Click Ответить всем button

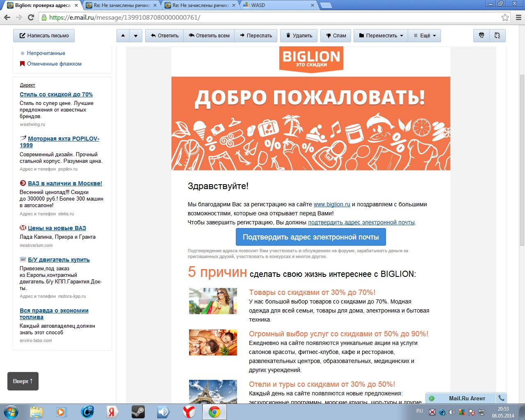[x=209, y=36]
